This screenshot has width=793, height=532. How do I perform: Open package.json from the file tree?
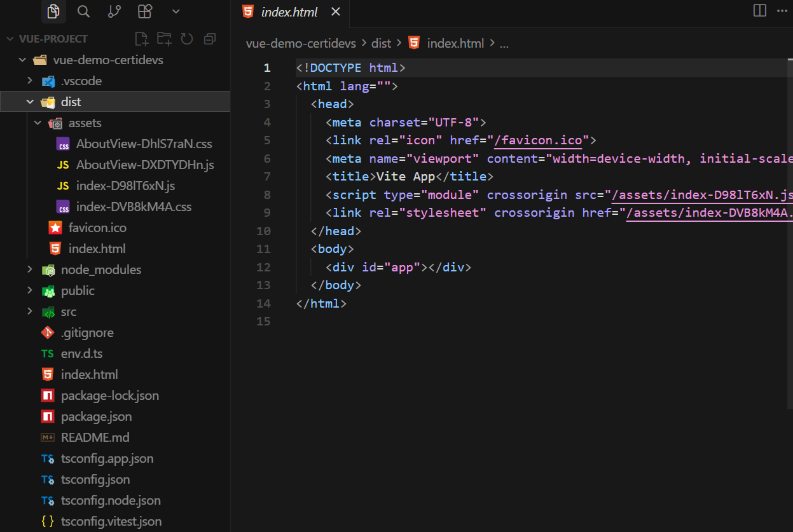point(96,416)
